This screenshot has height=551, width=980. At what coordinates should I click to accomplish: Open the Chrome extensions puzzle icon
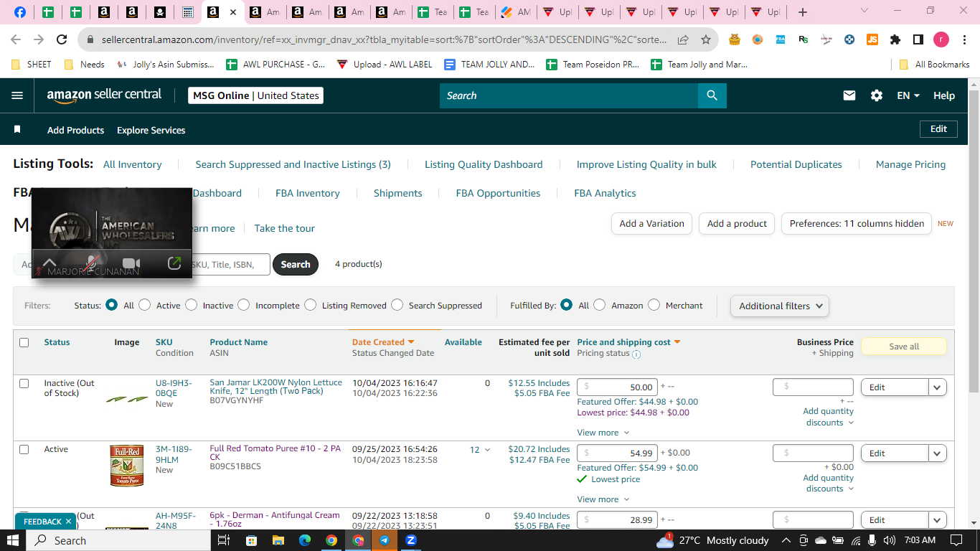click(895, 39)
